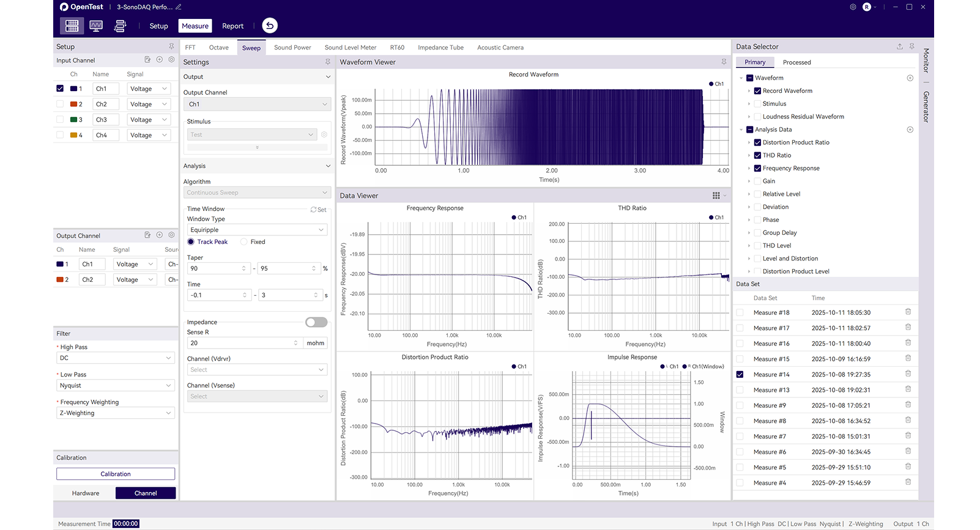
Task: Click the Calibration button
Action: click(x=116, y=474)
